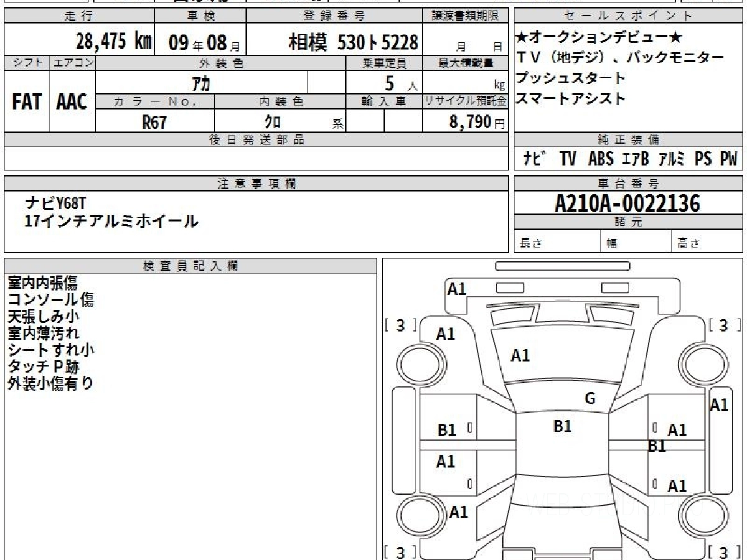Image resolution: width=747 pixels, height=560 pixels.
Task: Select PS in the equipment row
Action: click(x=703, y=159)
